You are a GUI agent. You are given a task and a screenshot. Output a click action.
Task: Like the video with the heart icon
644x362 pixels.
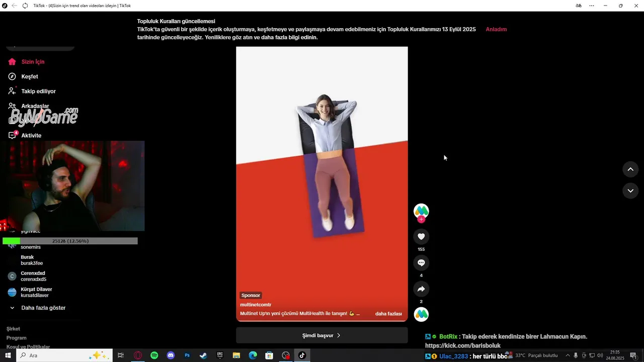[421, 236]
